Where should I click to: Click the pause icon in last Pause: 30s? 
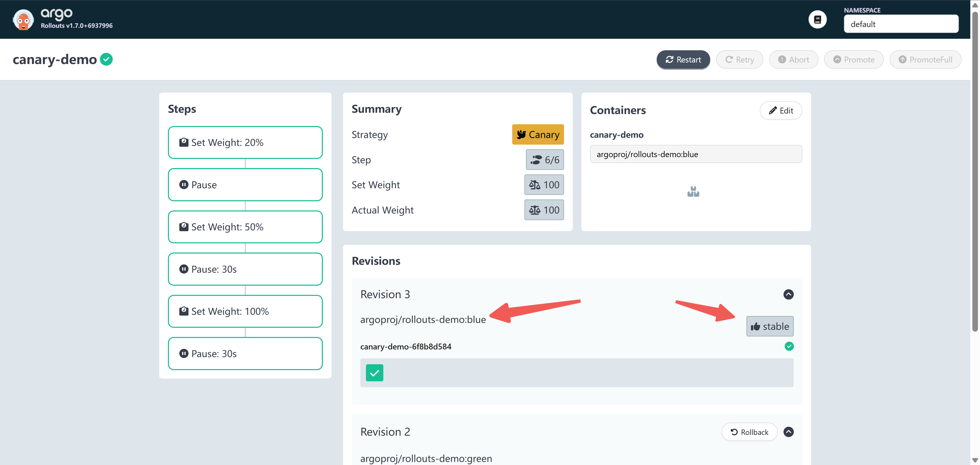click(184, 354)
